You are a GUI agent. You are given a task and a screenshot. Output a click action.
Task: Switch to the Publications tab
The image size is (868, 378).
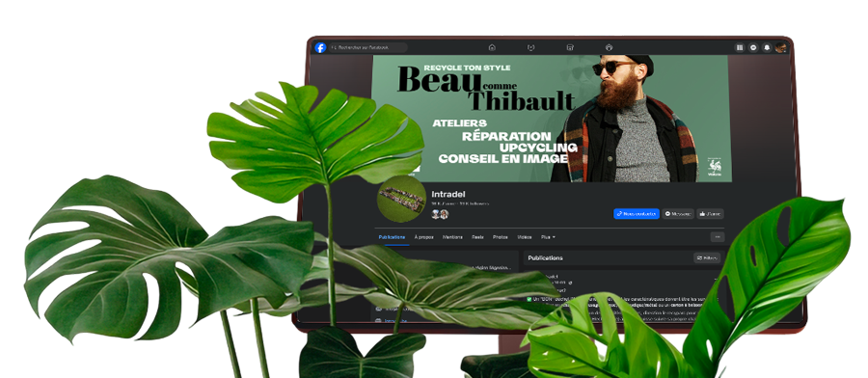(x=392, y=237)
